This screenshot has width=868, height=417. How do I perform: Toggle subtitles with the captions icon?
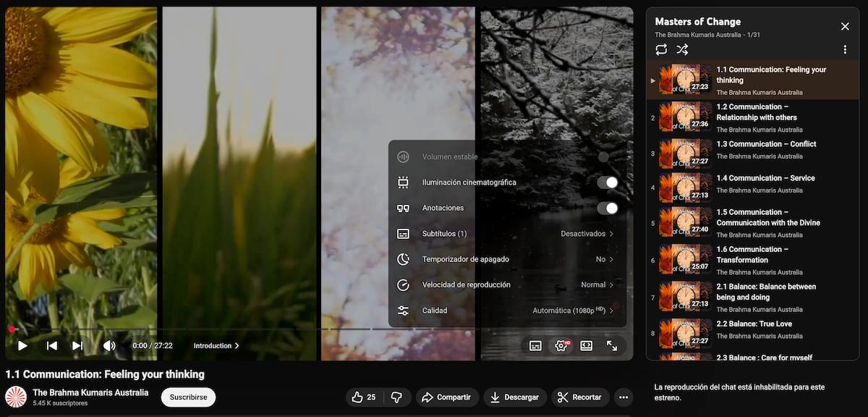535,346
